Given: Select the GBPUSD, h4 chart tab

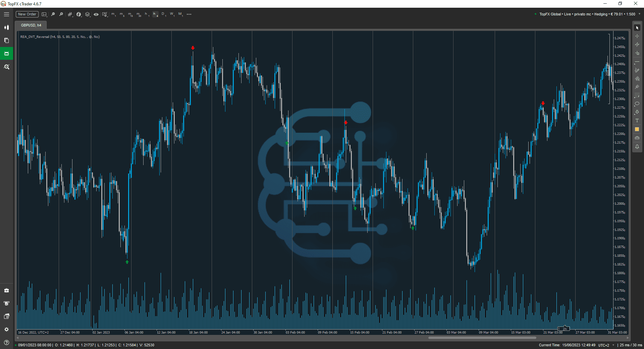Looking at the screenshot, I should point(31,25).
